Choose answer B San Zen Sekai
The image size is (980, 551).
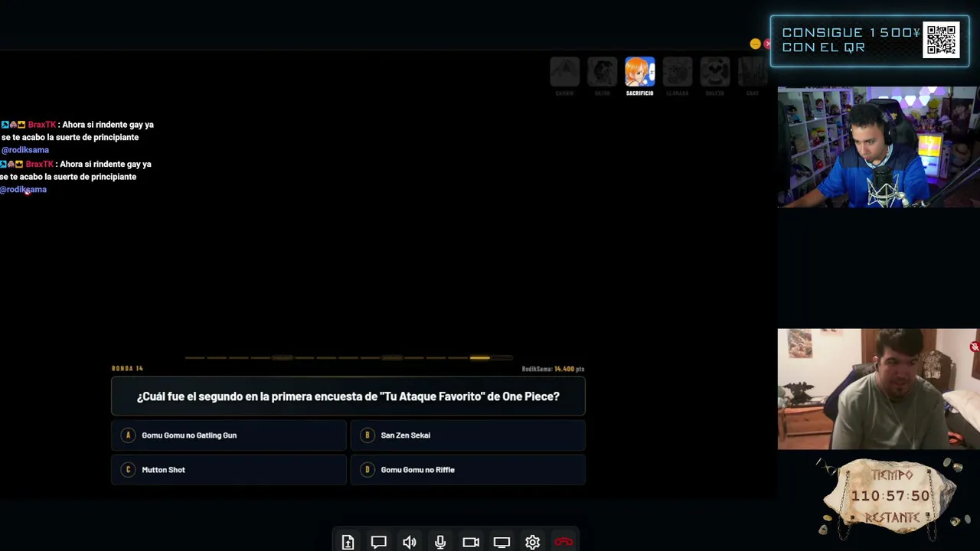click(x=468, y=435)
